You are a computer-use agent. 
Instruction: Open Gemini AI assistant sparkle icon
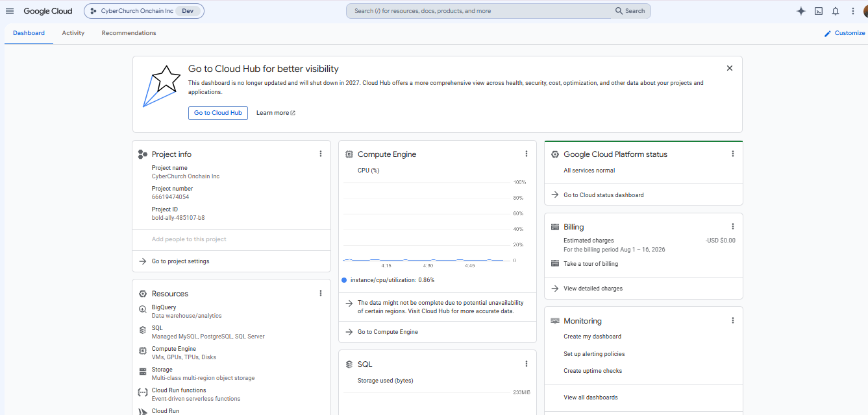801,11
